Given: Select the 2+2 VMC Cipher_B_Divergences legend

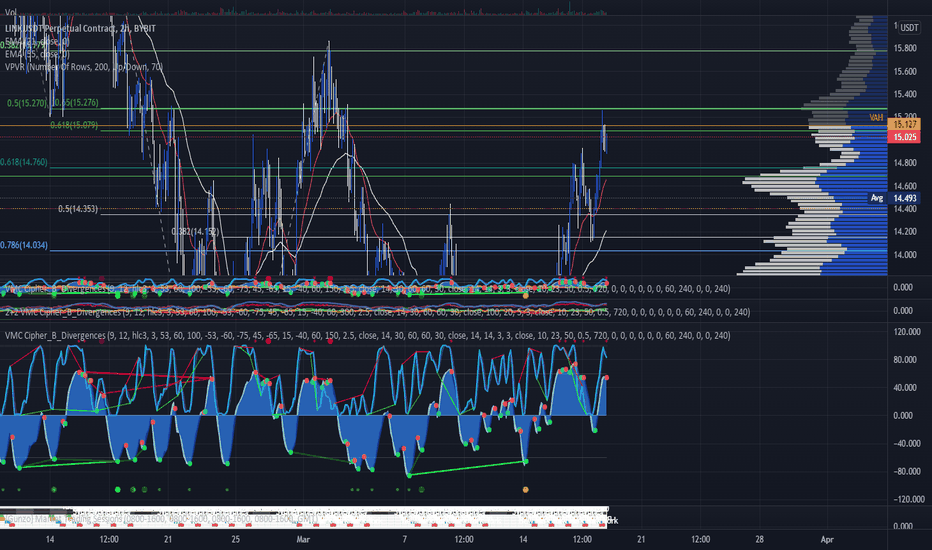Looking at the screenshot, I should click(377, 312).
